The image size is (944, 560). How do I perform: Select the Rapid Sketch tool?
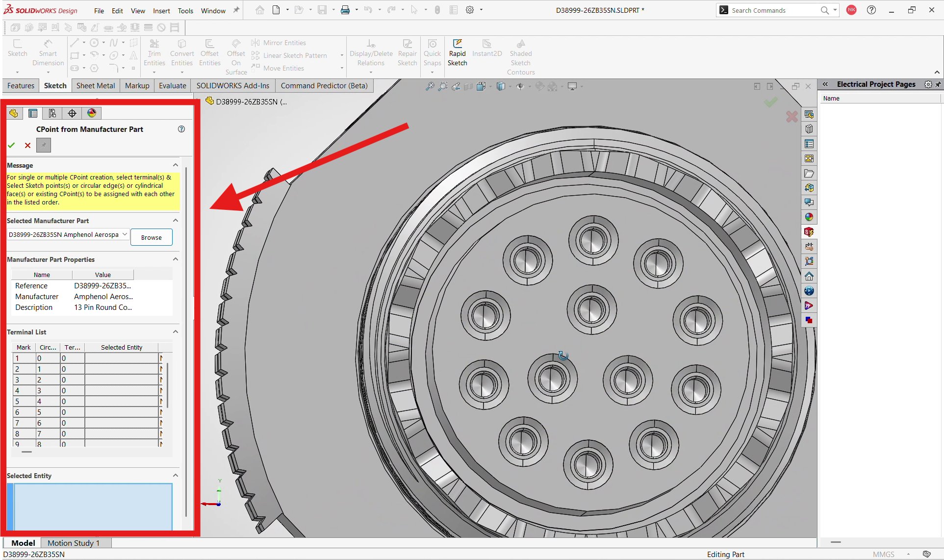[x=457, y=53]
